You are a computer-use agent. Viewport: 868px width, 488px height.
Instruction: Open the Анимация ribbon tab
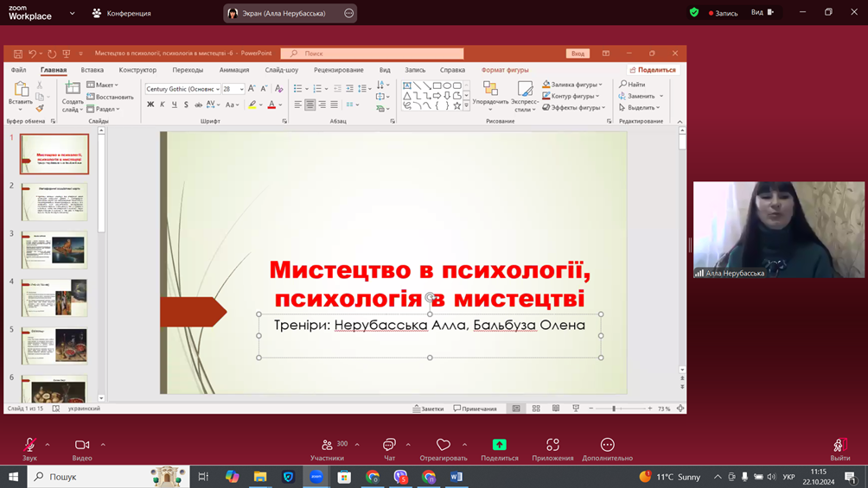click(233, 70)
